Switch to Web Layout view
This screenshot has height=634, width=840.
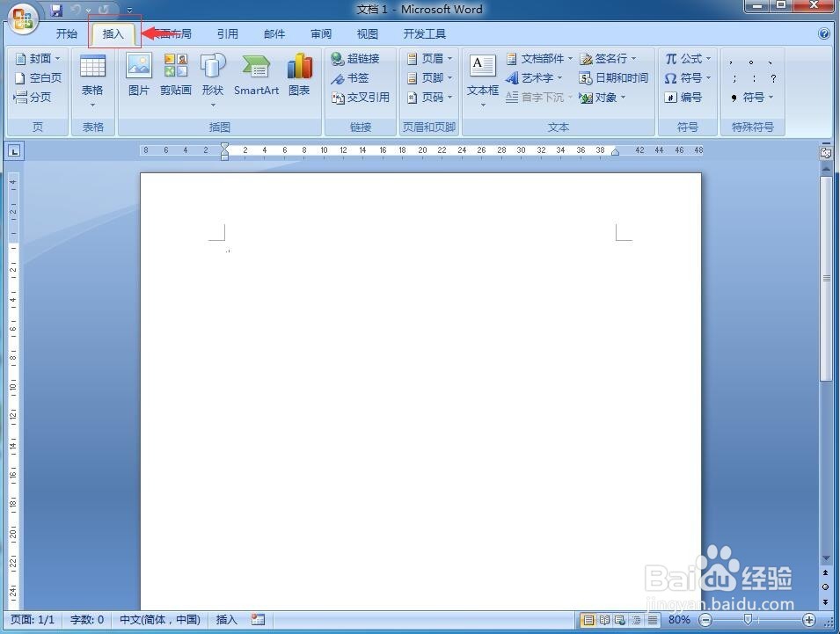pos(620,620)
